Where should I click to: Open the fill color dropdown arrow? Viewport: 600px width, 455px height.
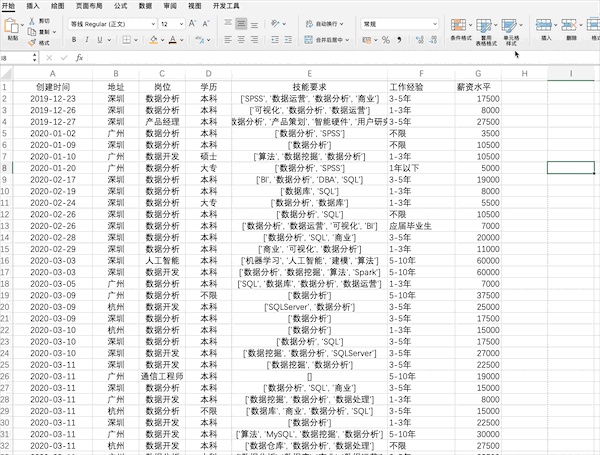(x=162, y=40)
